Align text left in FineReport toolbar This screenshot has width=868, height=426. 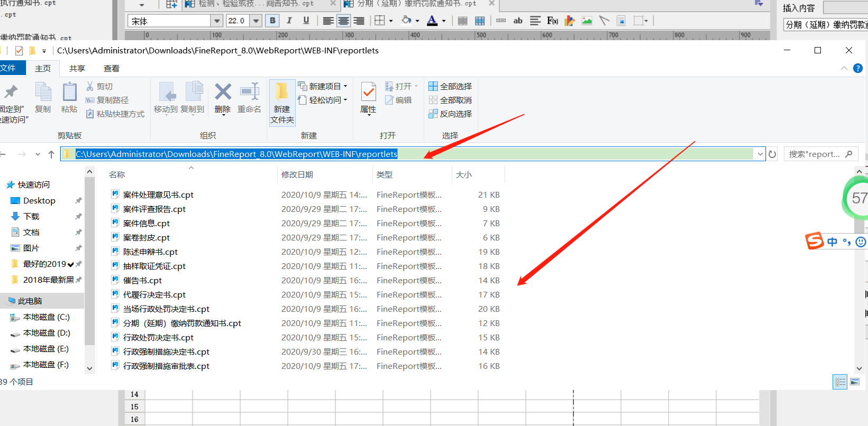328,21
